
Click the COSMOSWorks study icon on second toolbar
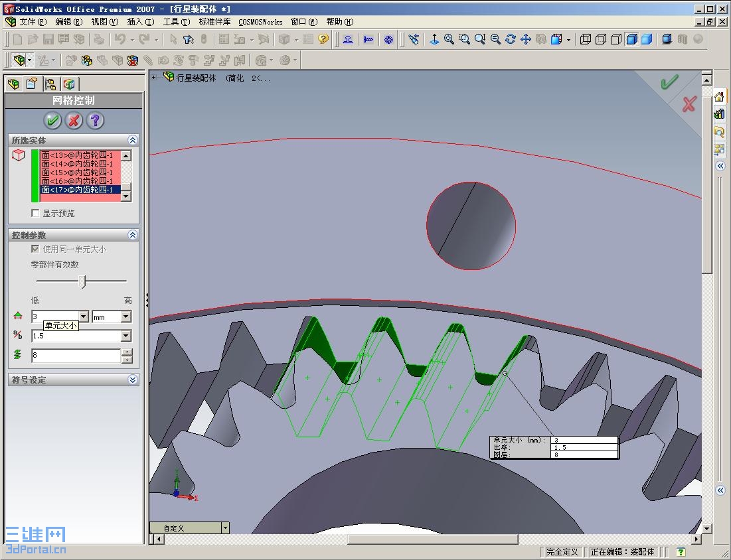pyautogui.click(x=19, y=60)
